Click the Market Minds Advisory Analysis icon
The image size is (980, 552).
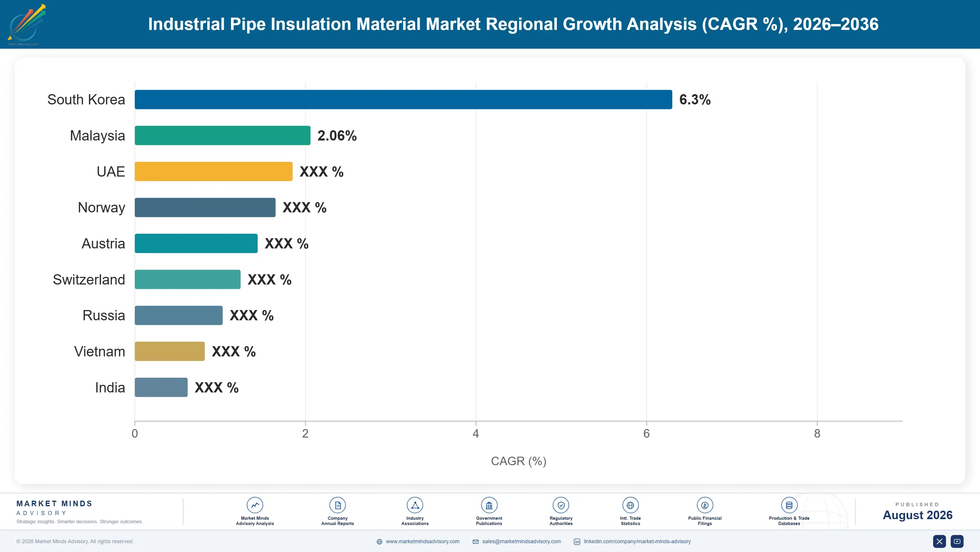[255, 505]
